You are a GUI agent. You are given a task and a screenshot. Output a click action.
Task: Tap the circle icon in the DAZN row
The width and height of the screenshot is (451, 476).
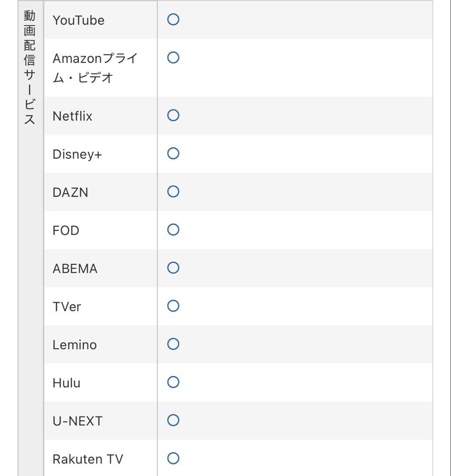174,191
